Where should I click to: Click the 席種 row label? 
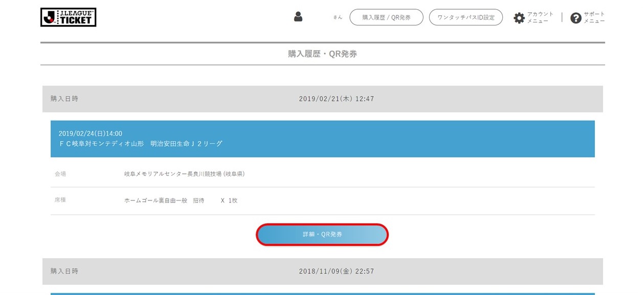click(x=60, y=200)
